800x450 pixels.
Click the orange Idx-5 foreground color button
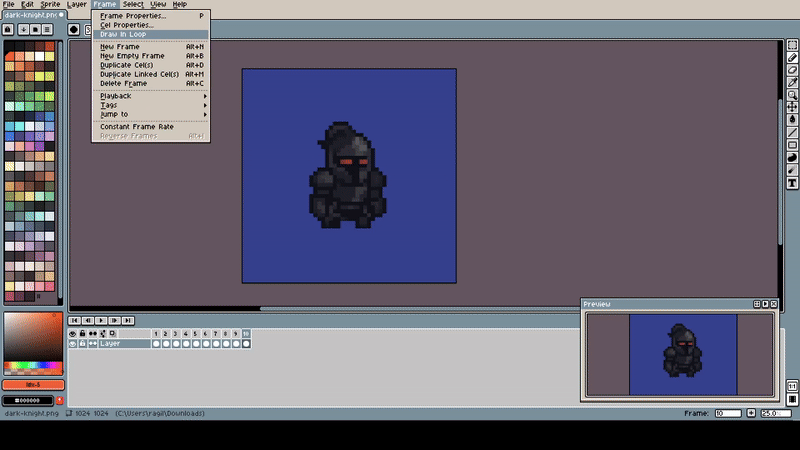33,385
